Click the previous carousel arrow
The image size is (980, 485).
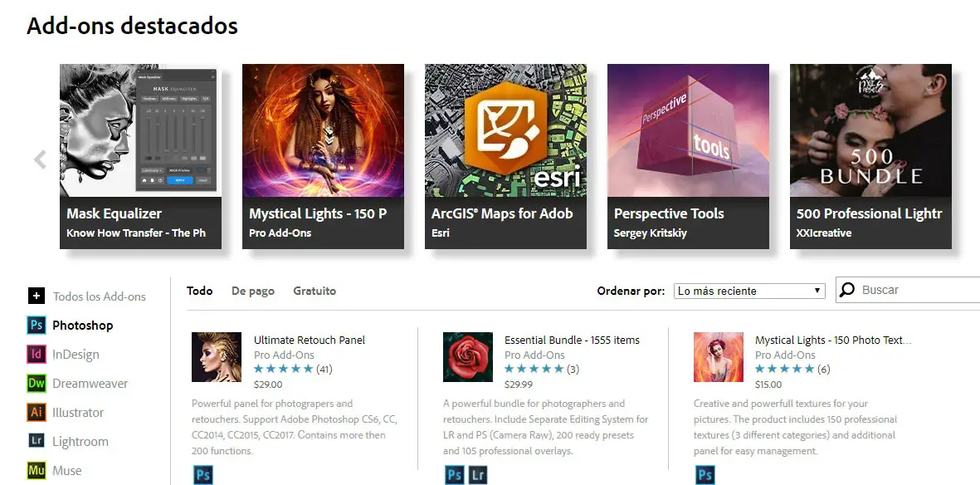(x=40, y=159)
